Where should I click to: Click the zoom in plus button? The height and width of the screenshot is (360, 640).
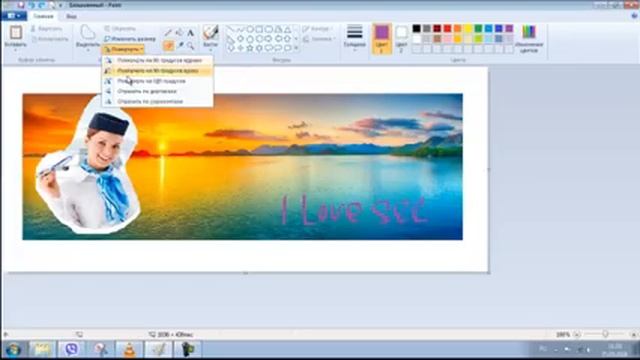[x=634, y=335]
